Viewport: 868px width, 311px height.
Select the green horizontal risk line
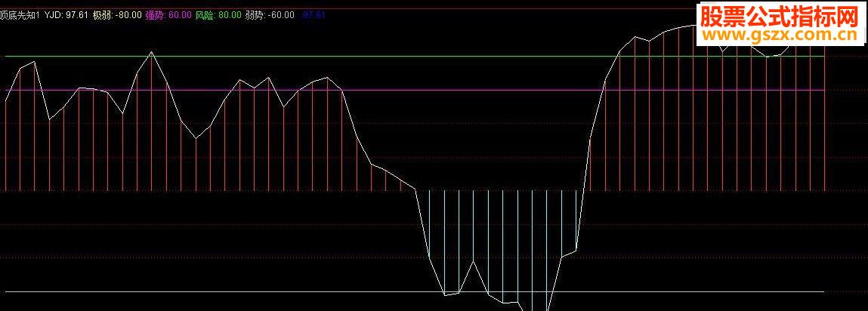pyautogui.click(x=415, y=57)
